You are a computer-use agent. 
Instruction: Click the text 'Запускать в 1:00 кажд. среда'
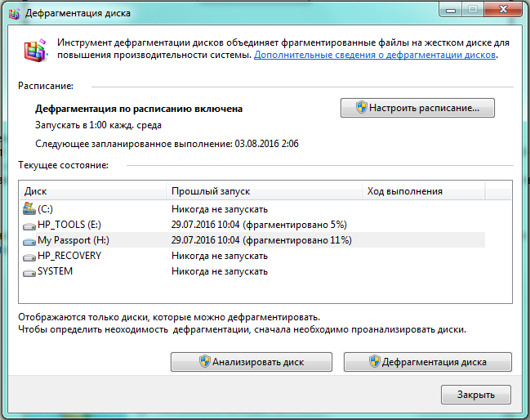point(98,125)
